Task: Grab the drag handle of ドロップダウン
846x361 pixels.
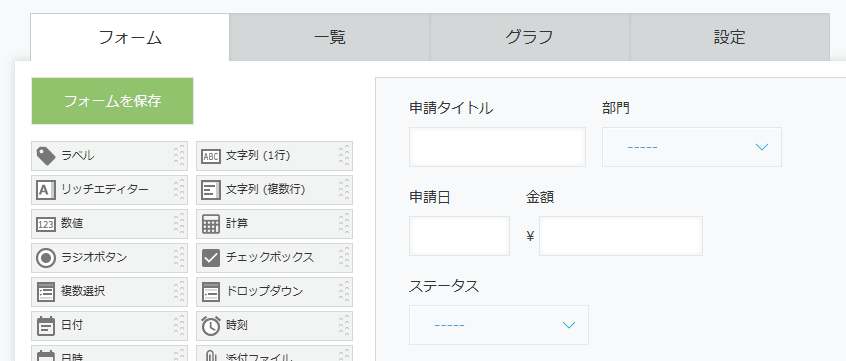Action: [344, 292]
